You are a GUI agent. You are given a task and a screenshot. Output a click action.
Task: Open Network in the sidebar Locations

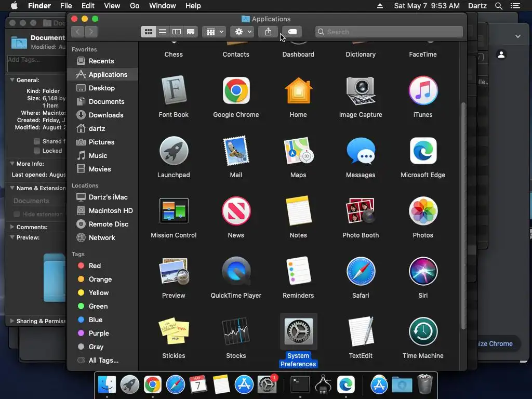(x=102, y=238)
